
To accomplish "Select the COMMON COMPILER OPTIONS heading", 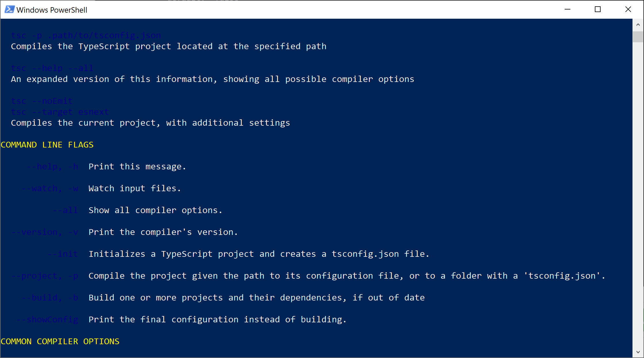I will [x=60, y=341].
